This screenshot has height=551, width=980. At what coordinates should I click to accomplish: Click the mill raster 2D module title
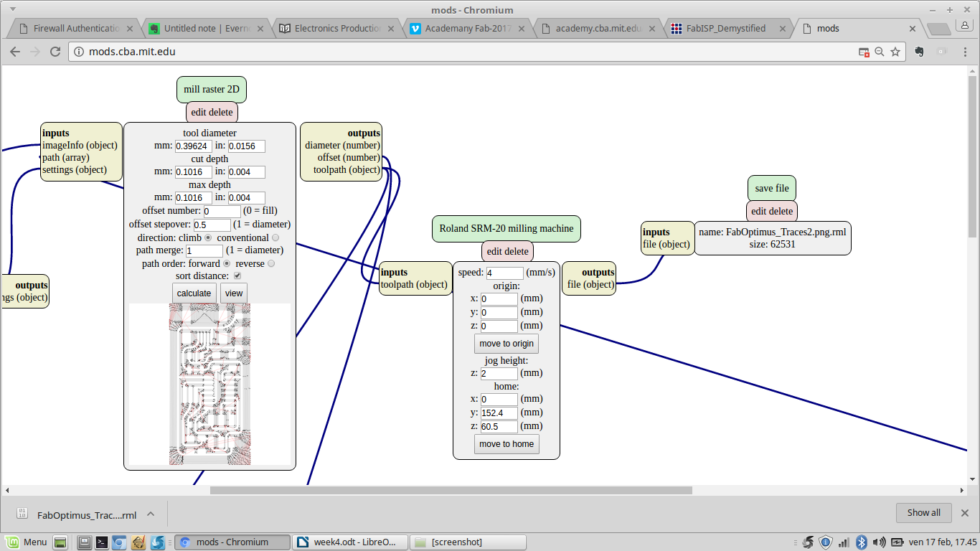pos(212,90)
